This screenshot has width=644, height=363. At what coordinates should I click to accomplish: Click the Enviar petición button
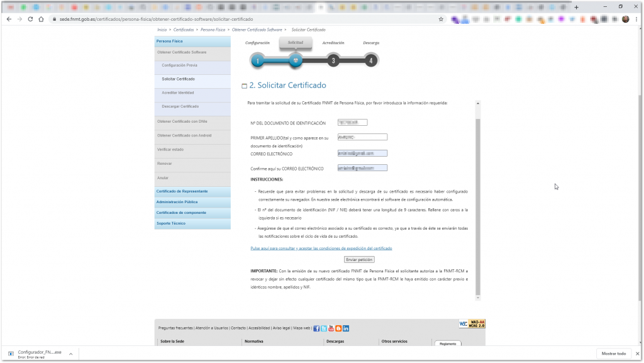click(x=359, y=260)
